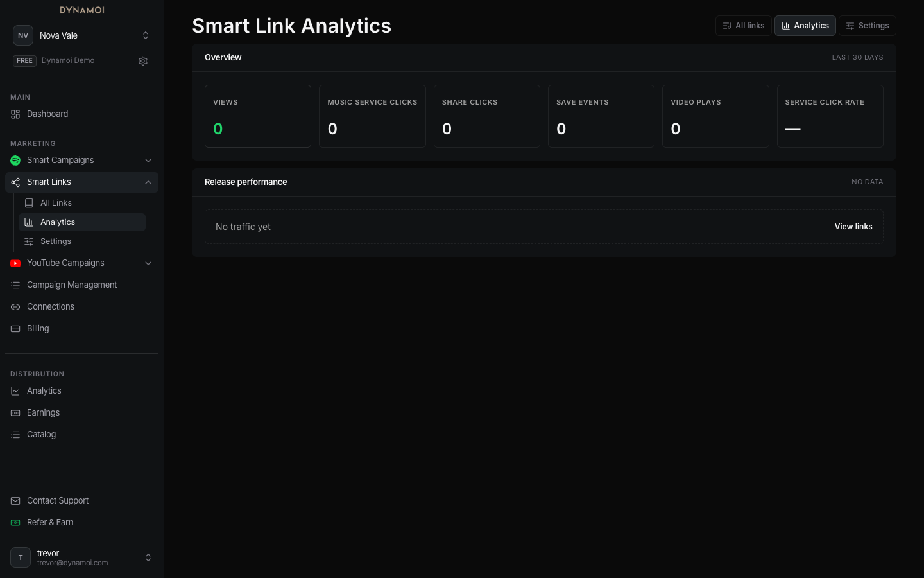924x578 pixels.
Task: Open All Links under Smart Links
Action: [x=82, y=203]
